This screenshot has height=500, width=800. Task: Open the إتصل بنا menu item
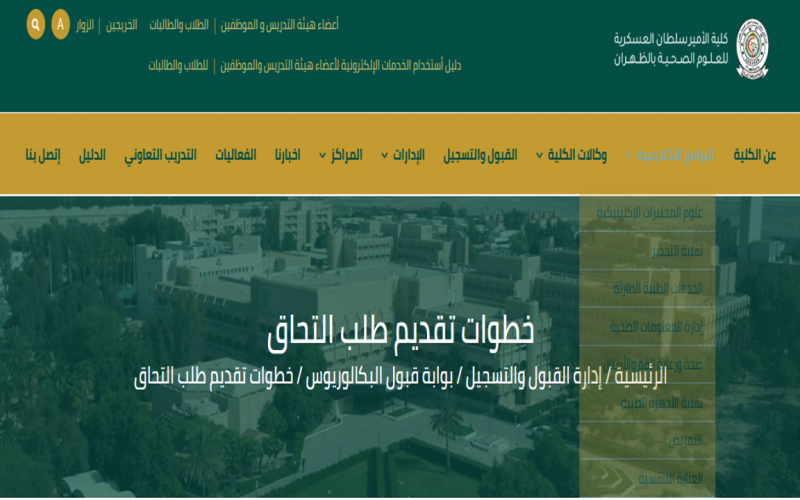[43, 155]
